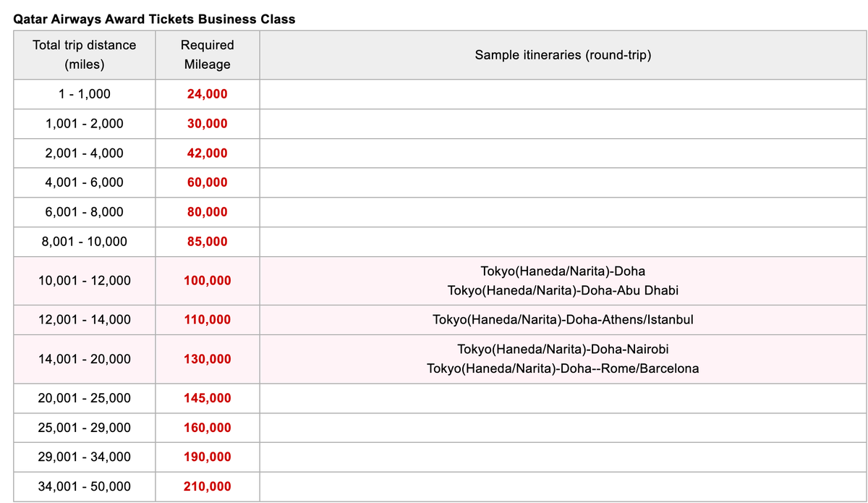Select the '12,001 - 14,000' distance cell
The image size is (868, 503).
pyautogui.click(x=85, y=320)
